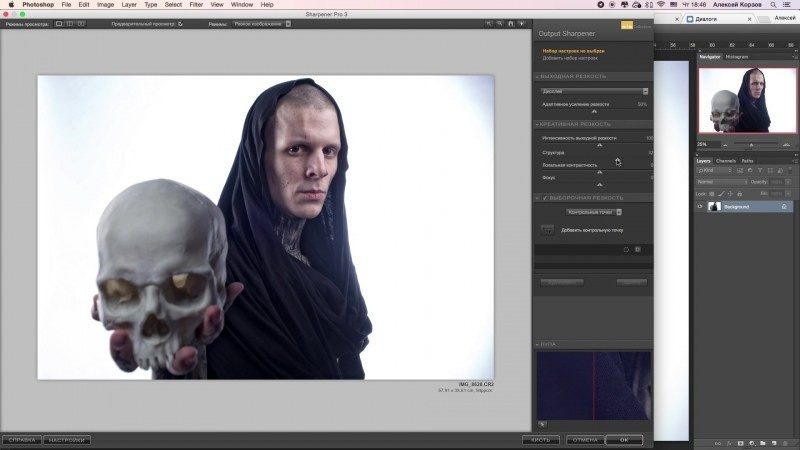The height and width of the screenshot is (450, 800).
Task: Click the split preview mode icon
Action: pos(69,22)
